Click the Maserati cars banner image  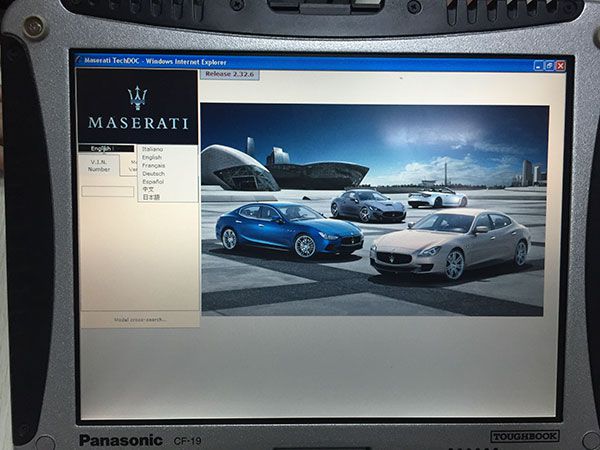pyautogui.click(x=373, y=210)
